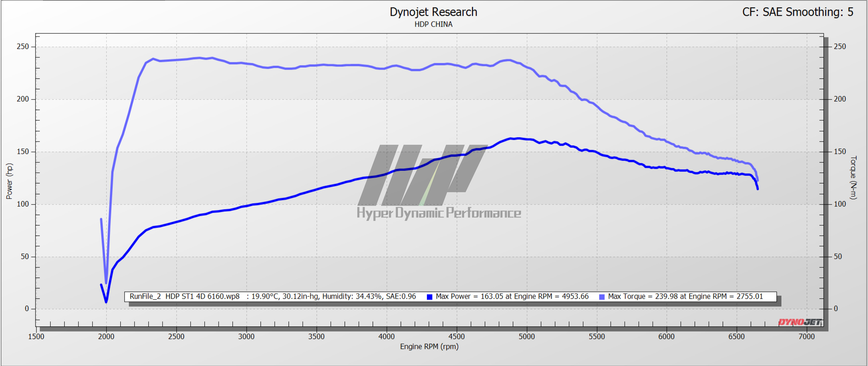This screenshot has width=868, height=366.
Task: Select RunFile_2 HDP ST1 4D 6160.wp8 legend entry
Action: [185, 296]
